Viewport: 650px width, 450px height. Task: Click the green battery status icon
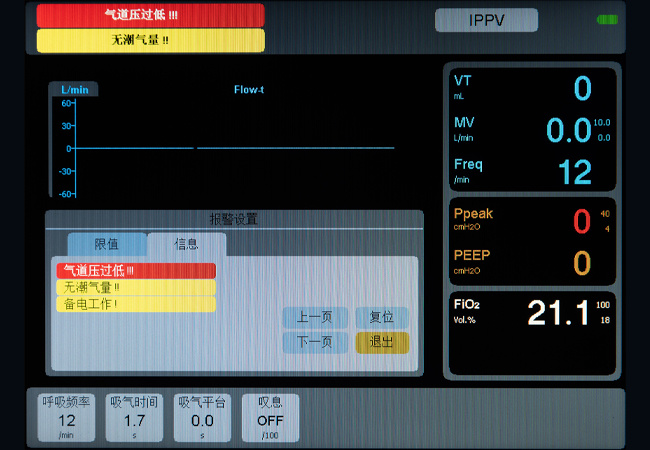click(x=607, y=20)
